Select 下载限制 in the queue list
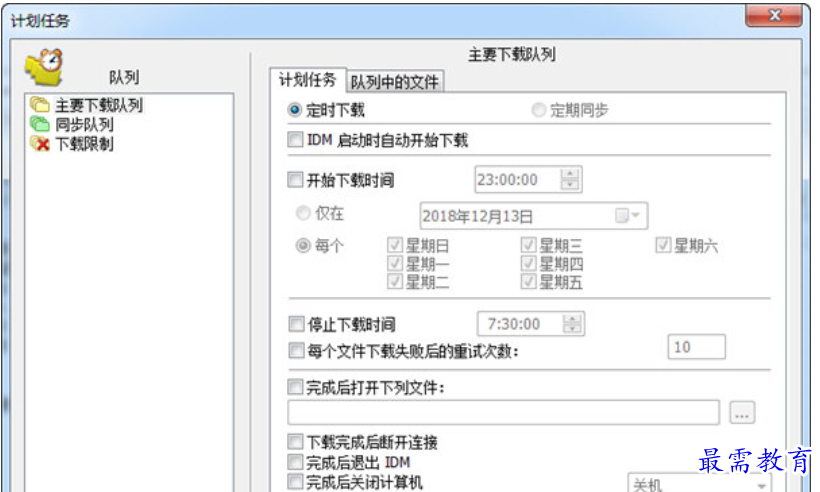Image resolution: width=820 pixels, height=492 pixels. point(84,144)
